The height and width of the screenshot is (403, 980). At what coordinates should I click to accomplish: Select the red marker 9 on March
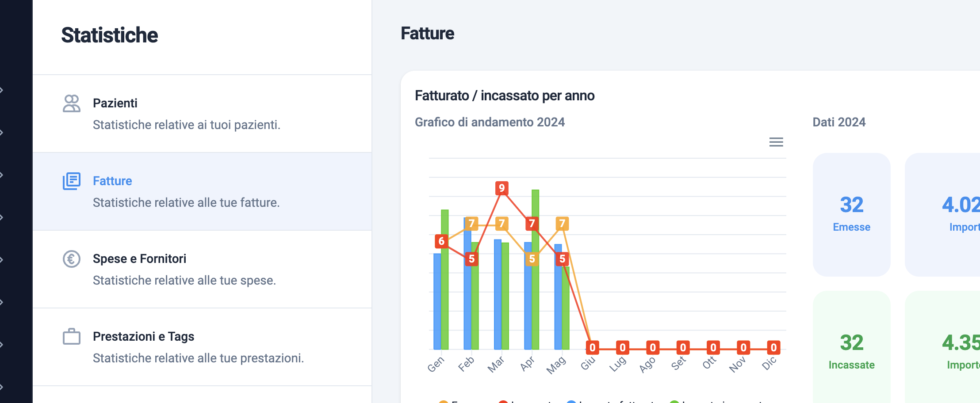coord(501,188)
